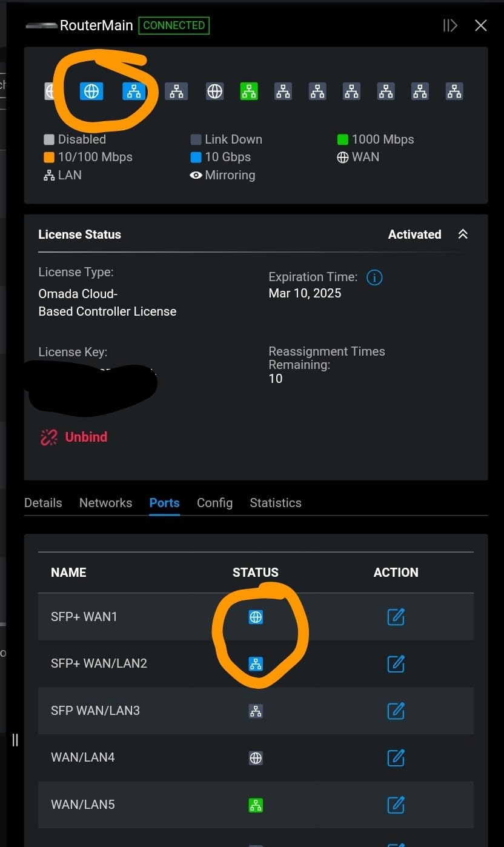Screen dimensions: 504x847
Task: Click the WAN globe legend icon
Action: tap(342, 157)
